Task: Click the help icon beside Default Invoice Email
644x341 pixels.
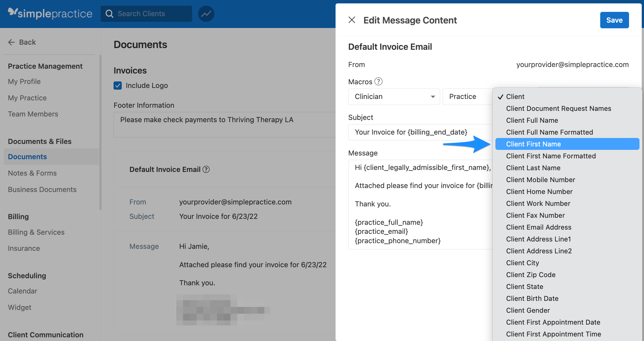Action: click(206, 169)
